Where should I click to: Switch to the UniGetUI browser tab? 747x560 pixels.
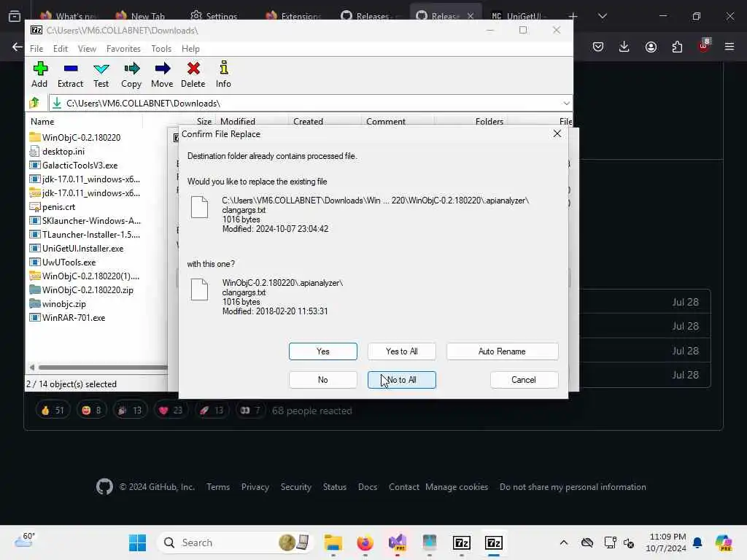click(x=519, y=16)
